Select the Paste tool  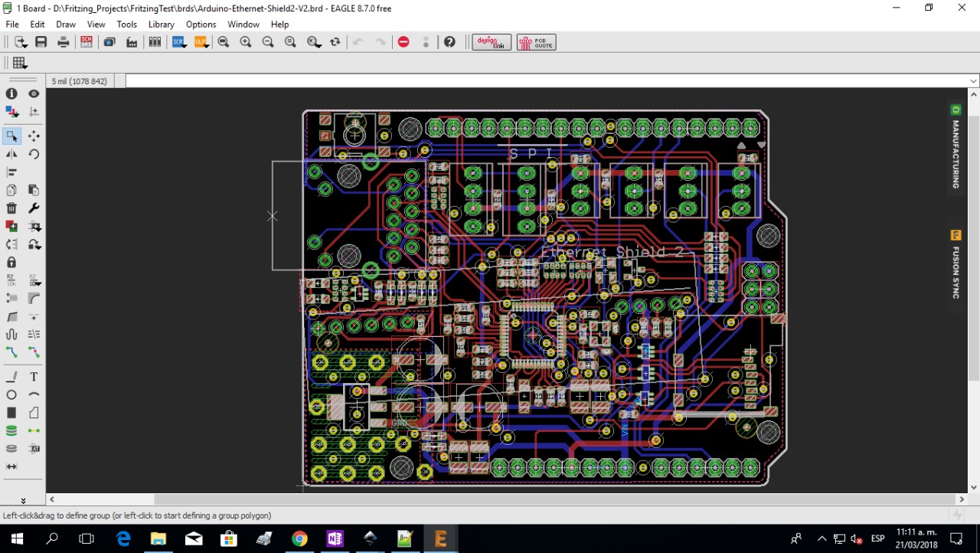point(34,190)
